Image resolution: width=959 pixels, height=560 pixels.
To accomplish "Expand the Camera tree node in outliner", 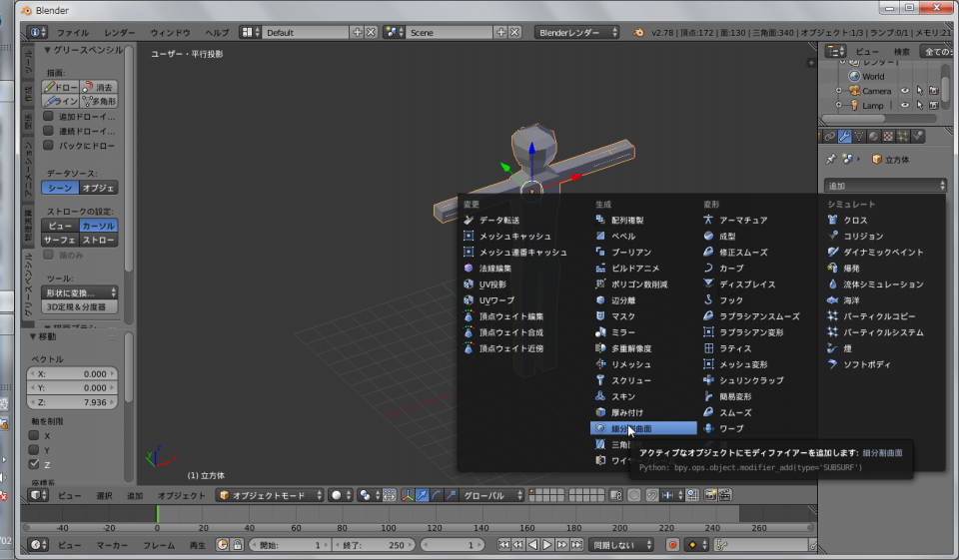I will [838, 91].
